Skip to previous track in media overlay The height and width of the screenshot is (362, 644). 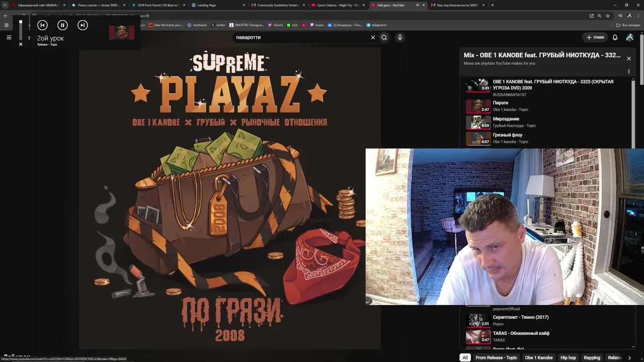[x=42, y=25]
